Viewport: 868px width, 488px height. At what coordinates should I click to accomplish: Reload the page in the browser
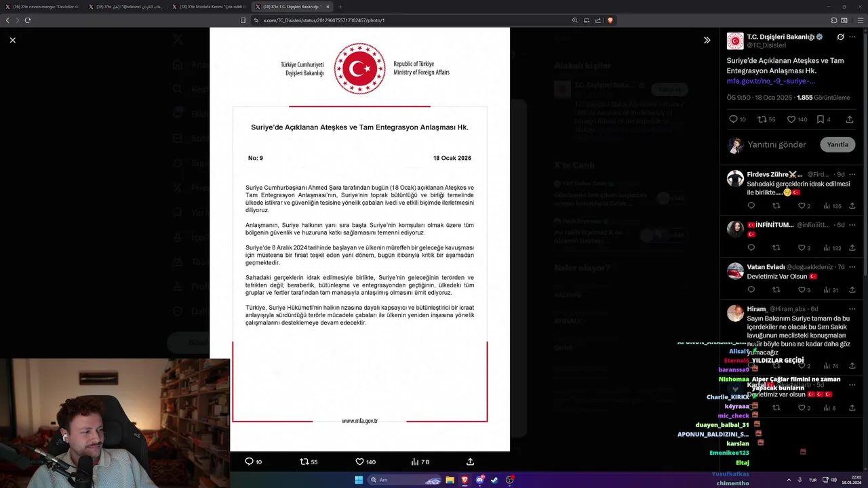[x=28, y=20]
